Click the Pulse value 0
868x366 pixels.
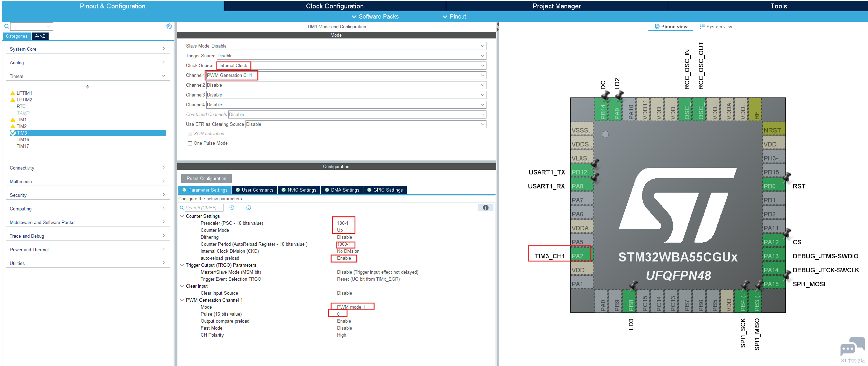(x=338, y=314)
